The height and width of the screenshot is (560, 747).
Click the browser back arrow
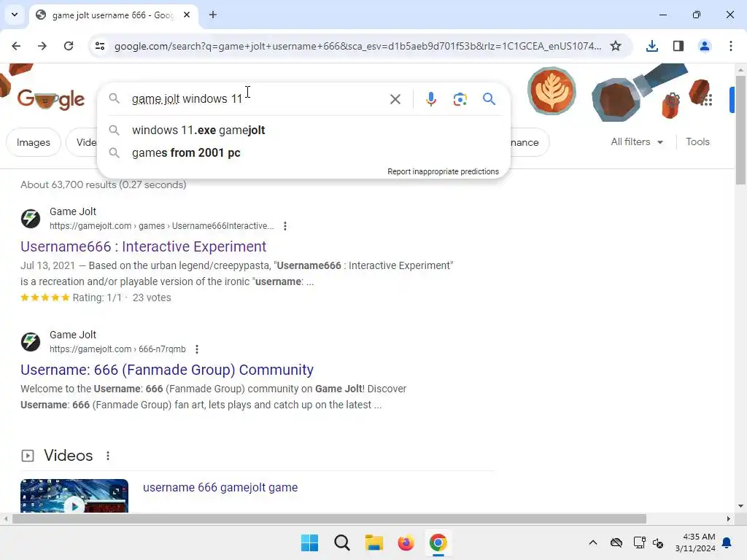click(x=16, y=46)
